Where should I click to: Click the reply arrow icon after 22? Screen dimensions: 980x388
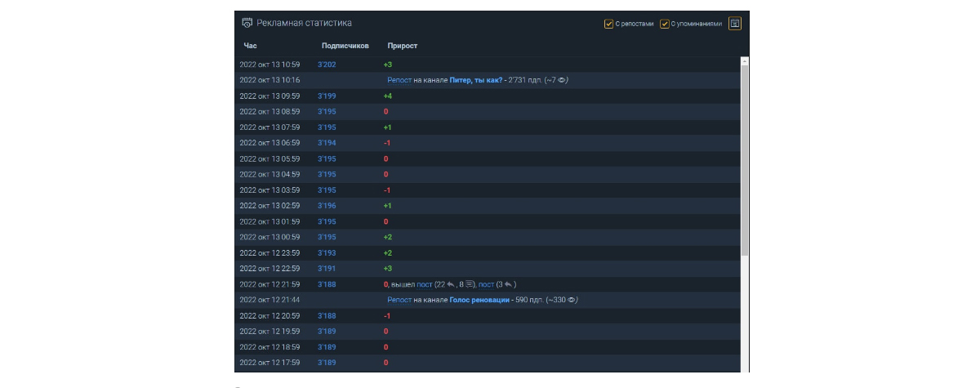(450, 284)
